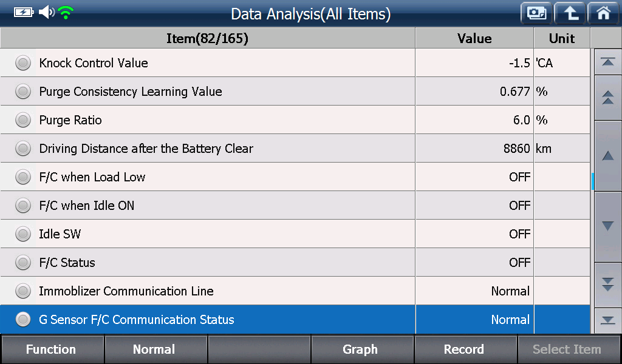
Task: Move down one row with single down-arrow
Action: (607, 226)
